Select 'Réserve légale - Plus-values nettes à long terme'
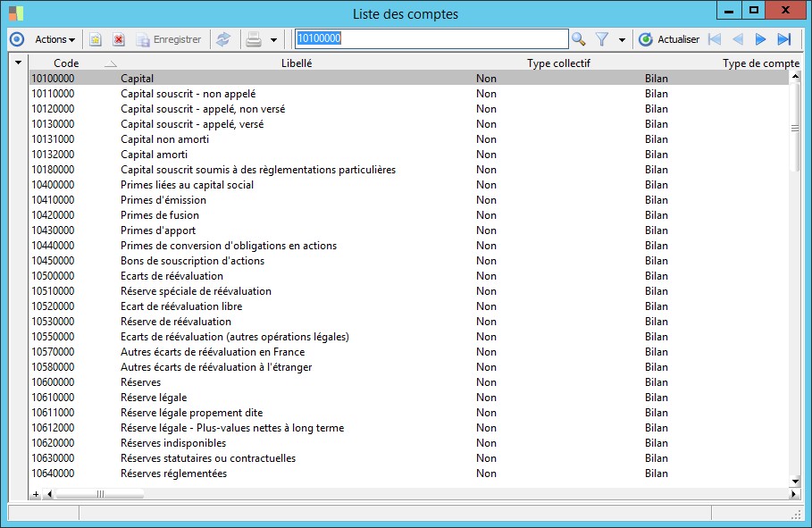This screenshot has width=812, height=528. [x=408, y=428]
